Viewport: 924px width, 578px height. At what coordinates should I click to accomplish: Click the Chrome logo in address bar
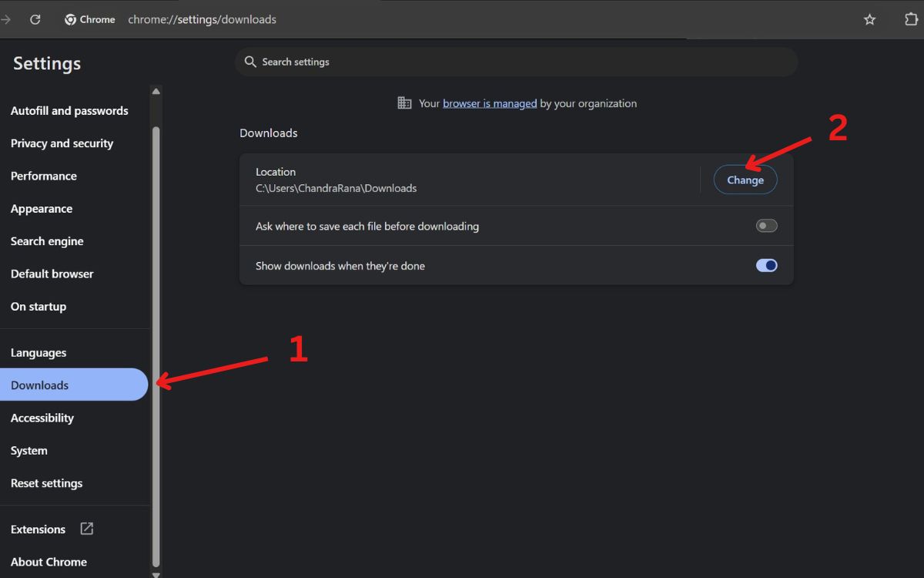click(x=71, y=20)
